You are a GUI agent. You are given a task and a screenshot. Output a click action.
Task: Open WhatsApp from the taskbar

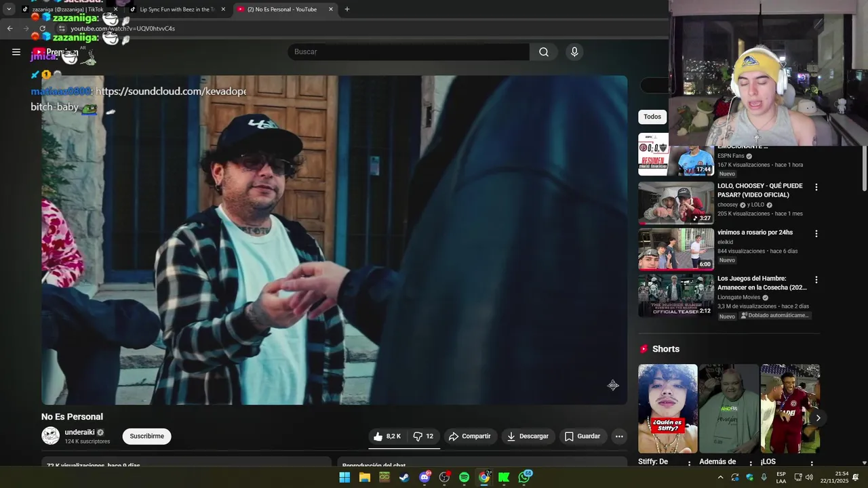524,477
